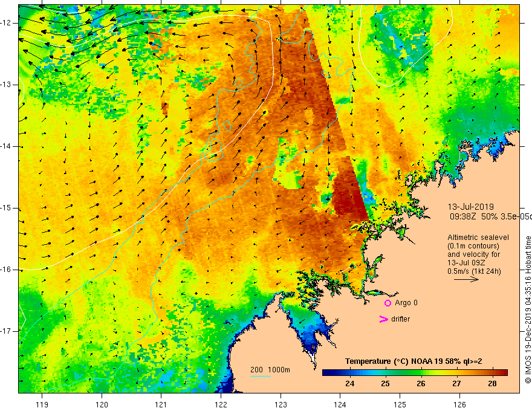This screenshot has width=532, height=411.
Task: Click the colorbar tick label 28
Action: (x=492, y=384)
